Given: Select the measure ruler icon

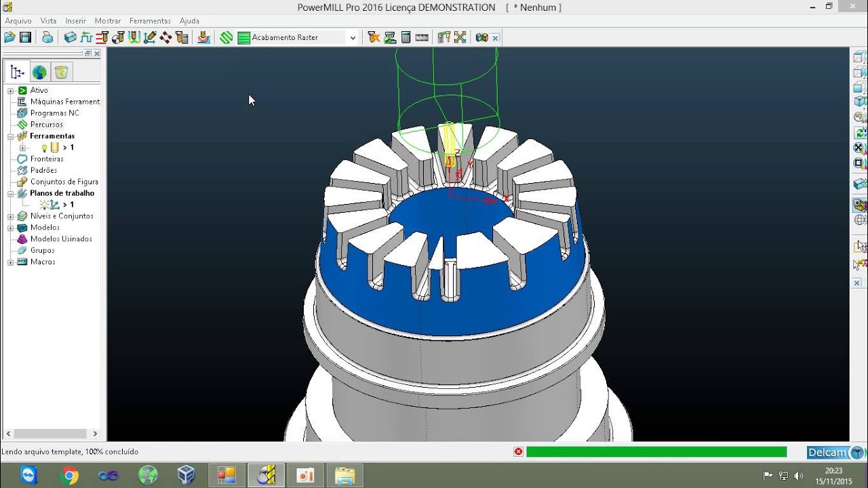Looking at the screenshot, I should tap(422, 37).
